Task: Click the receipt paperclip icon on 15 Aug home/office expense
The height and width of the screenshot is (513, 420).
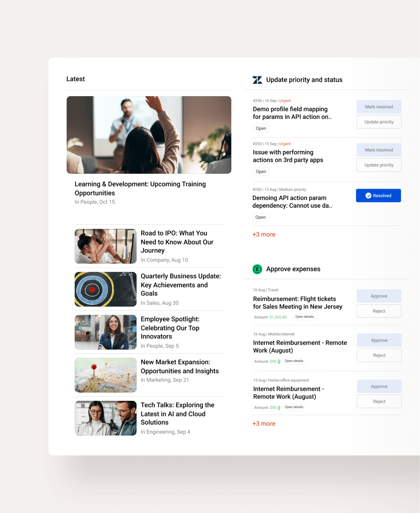Action: [279, 407]
